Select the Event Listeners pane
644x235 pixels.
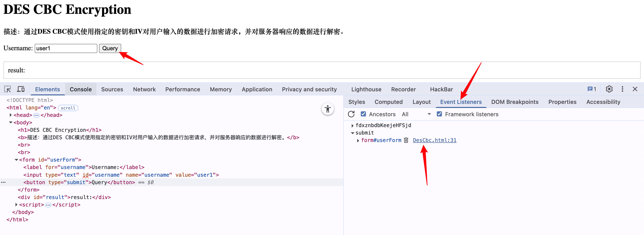[x=461, y=102]
